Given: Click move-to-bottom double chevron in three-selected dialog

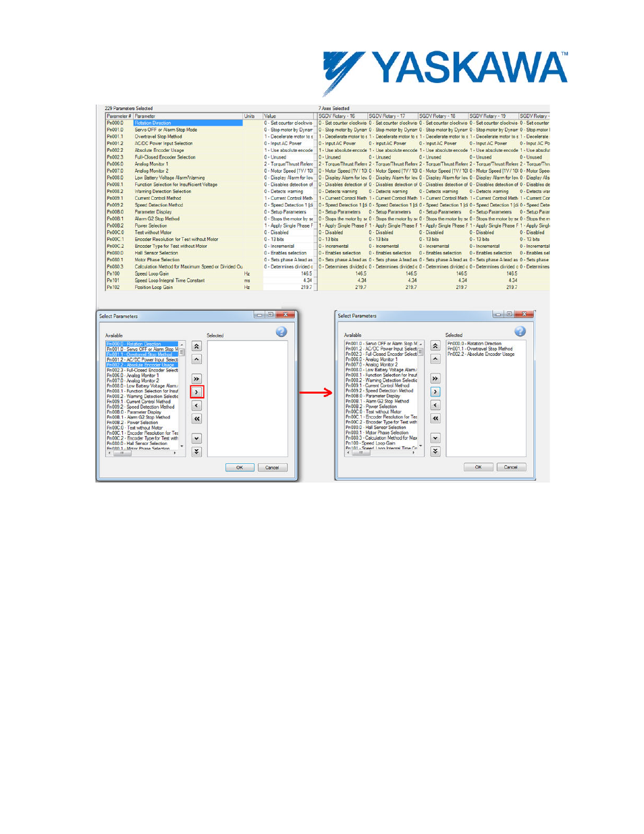Looking at the screenshot, I should pos(435,450).
